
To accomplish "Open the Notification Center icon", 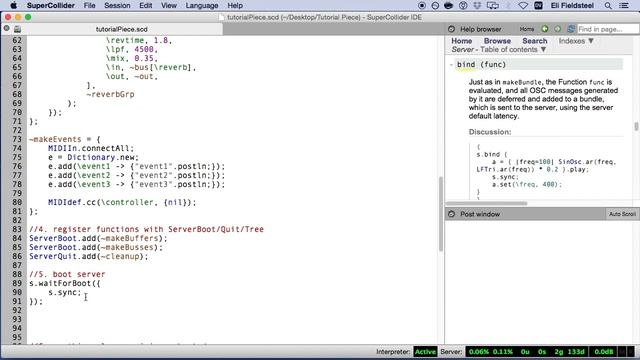I will tap(624, 5).
